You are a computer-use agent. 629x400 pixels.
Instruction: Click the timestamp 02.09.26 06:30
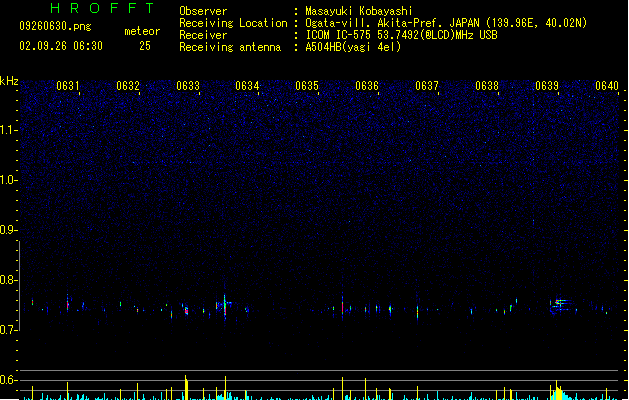point(61,46)
